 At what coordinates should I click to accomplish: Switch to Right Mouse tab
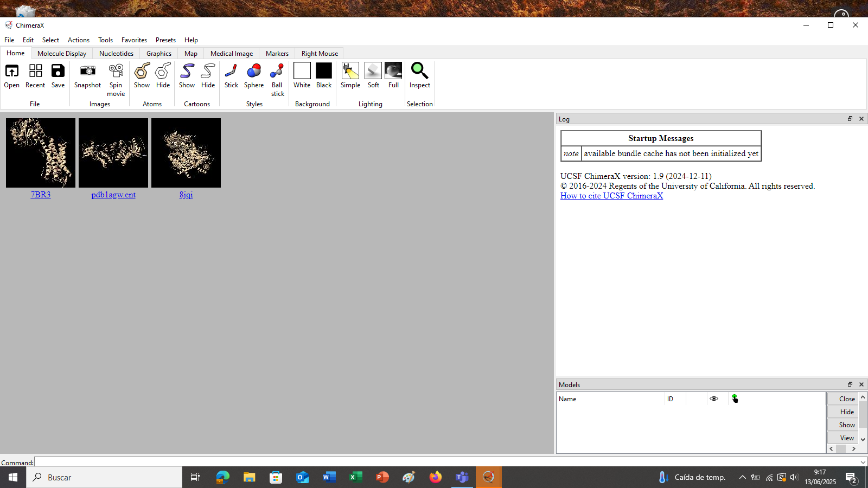point(320,54)
